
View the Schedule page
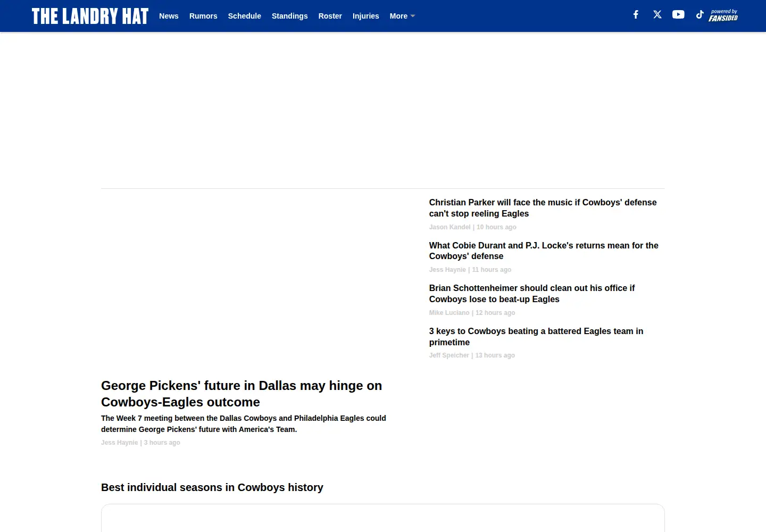[245, 16]
